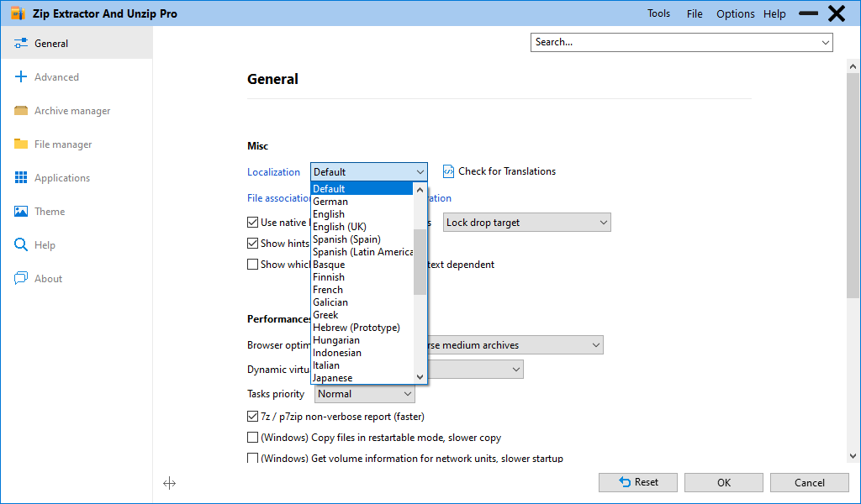Enable the Show which checkbox
861x504 pixels.
coord(252,265)
